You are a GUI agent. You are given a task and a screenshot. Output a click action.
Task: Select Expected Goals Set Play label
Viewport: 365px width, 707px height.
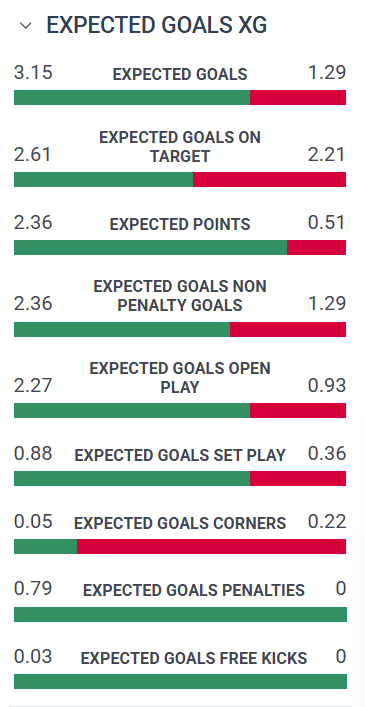point(180,455)
